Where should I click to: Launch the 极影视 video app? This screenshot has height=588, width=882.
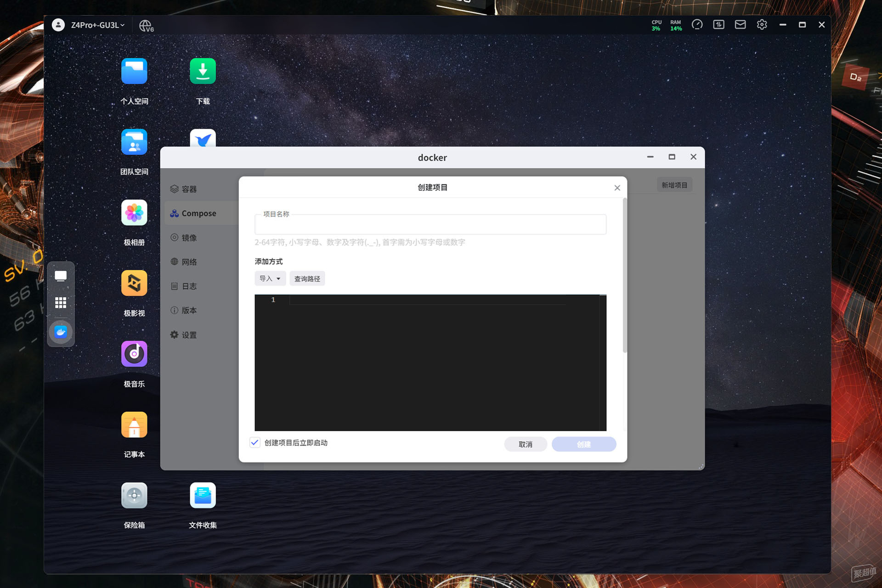point(134,283)
